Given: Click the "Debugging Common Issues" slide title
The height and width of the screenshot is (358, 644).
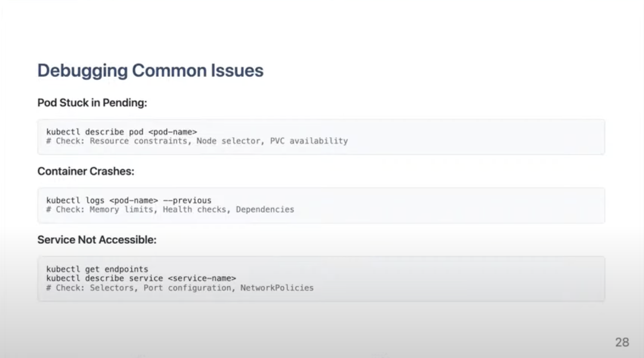Looking at the screenshot, I should click(150, 70).
